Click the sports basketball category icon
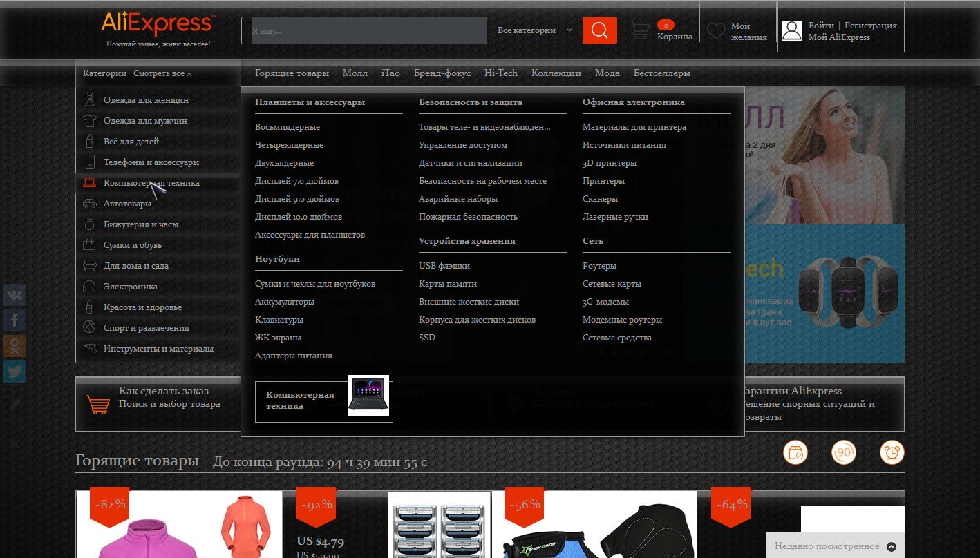Image resolution: width=980 pixels, height=558 pixels. pos(89,327)
